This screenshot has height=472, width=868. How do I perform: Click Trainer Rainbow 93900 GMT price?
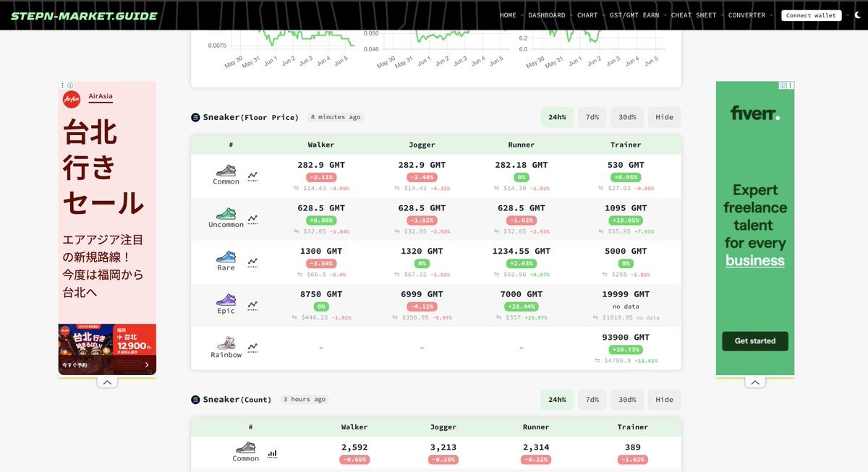point(626,338)
